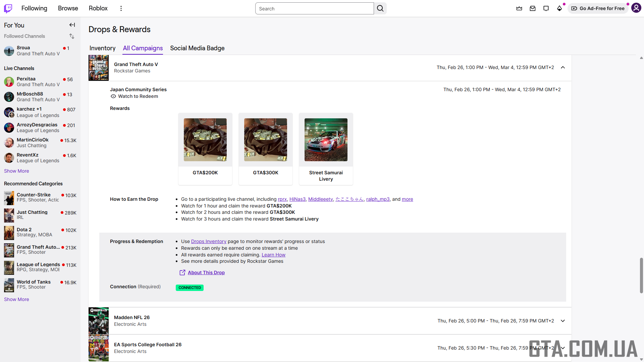Viewport: 644px width, 362px height.
Task: Open the Whispers chat icon
Action: pos(546,8)
